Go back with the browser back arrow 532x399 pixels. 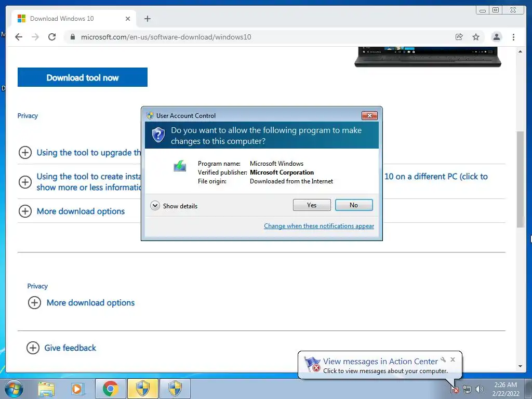[19, 37]
